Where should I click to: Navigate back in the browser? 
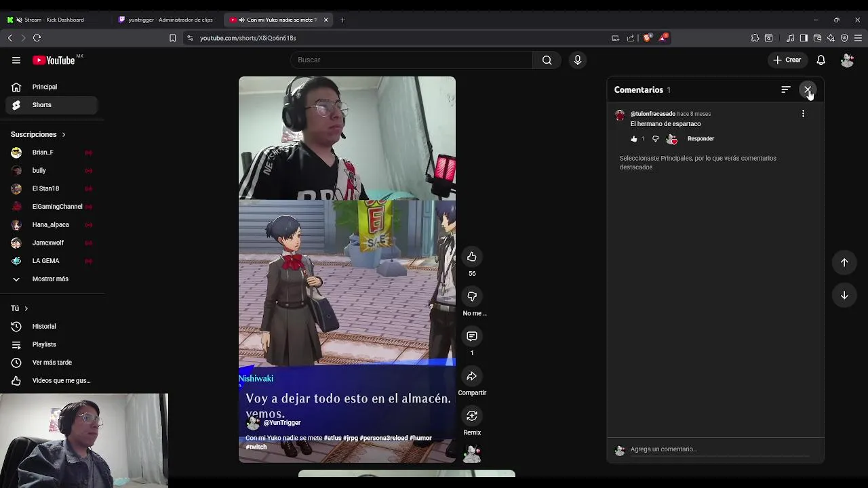(x=9, y=38)
